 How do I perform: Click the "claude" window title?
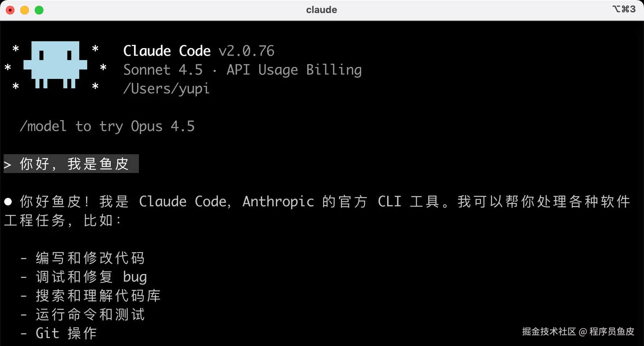pos(321,10)
